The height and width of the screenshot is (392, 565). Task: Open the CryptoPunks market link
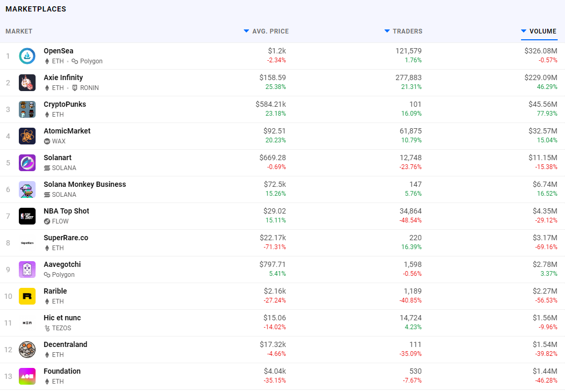[x=65, y=104]
